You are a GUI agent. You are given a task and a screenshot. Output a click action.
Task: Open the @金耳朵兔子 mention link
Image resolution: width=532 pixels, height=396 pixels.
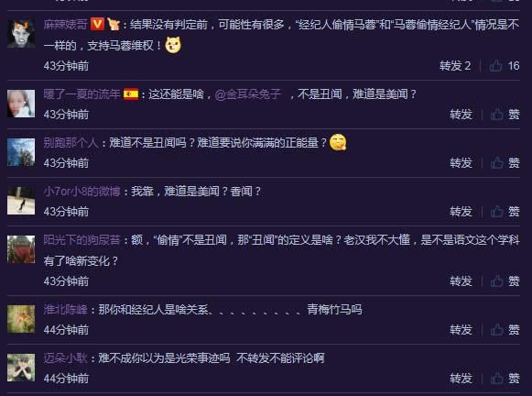[248, 94]
